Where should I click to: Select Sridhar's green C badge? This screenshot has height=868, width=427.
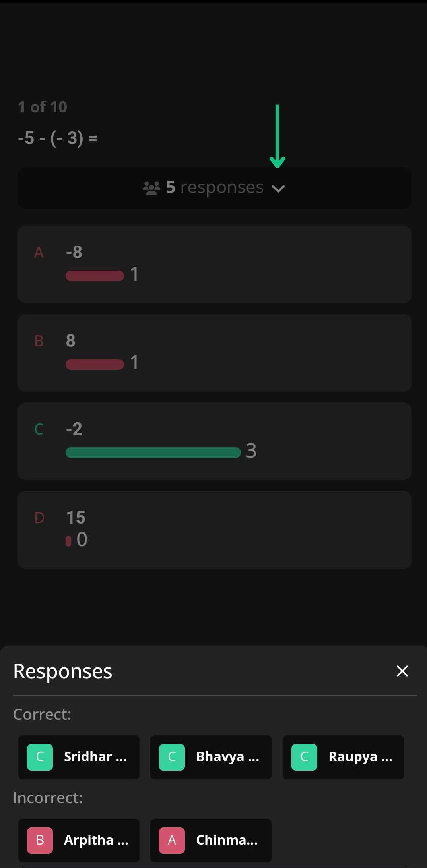point(40,757)
